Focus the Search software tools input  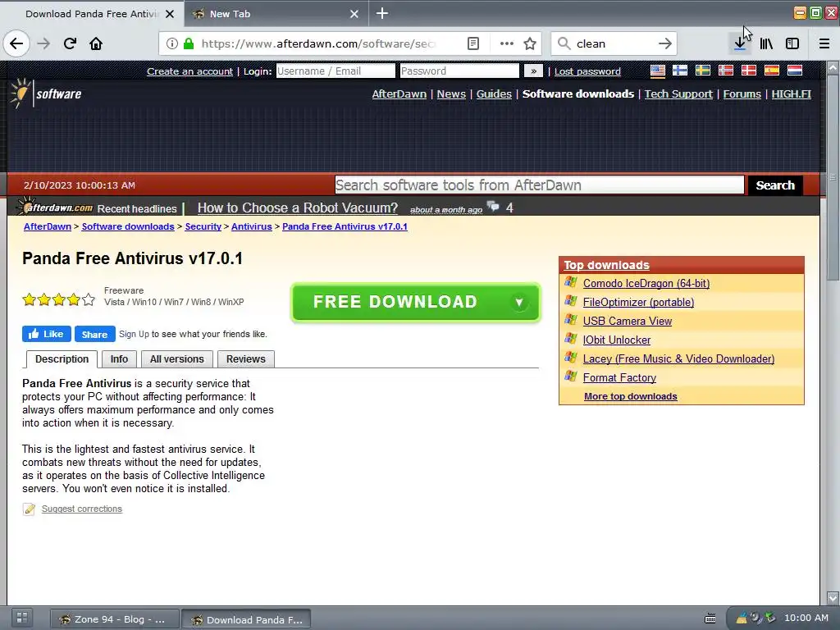(540, 185)
